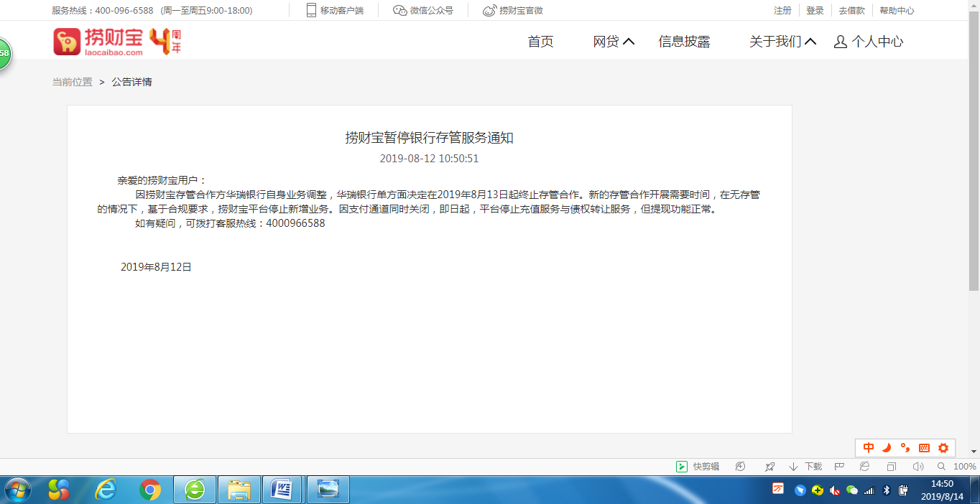Image resolution: width=980 pixels, height=504 pixels.
Task: Open the 快剪辑 quick clip tool
Action: [x=698, y=467]
